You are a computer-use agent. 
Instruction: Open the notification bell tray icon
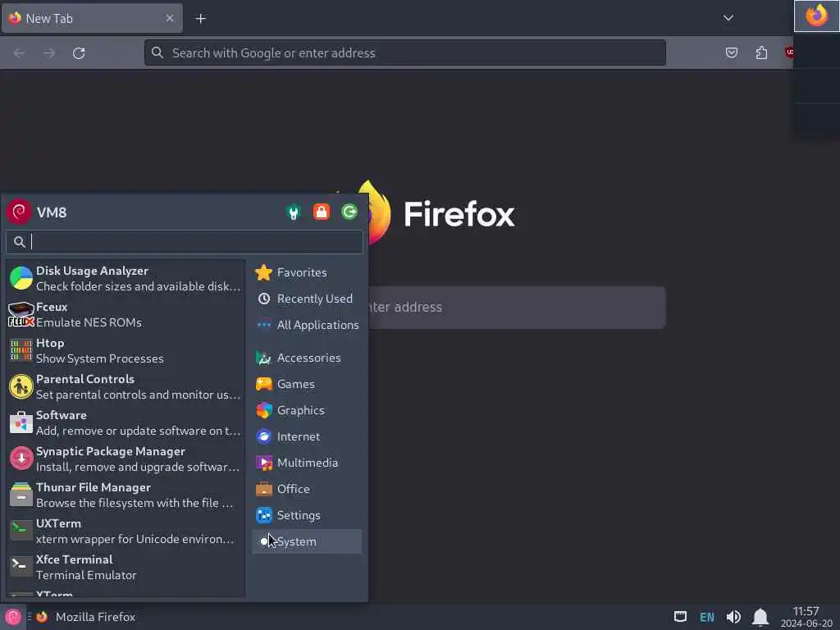pyautogui.click(x=760, y=617)
